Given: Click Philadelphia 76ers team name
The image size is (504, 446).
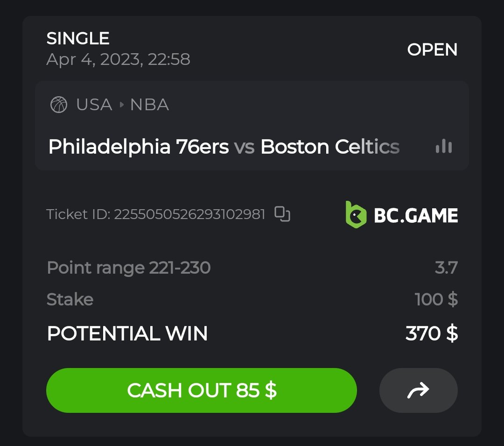Looking at the screenshot, I should (x=139, y=147).
